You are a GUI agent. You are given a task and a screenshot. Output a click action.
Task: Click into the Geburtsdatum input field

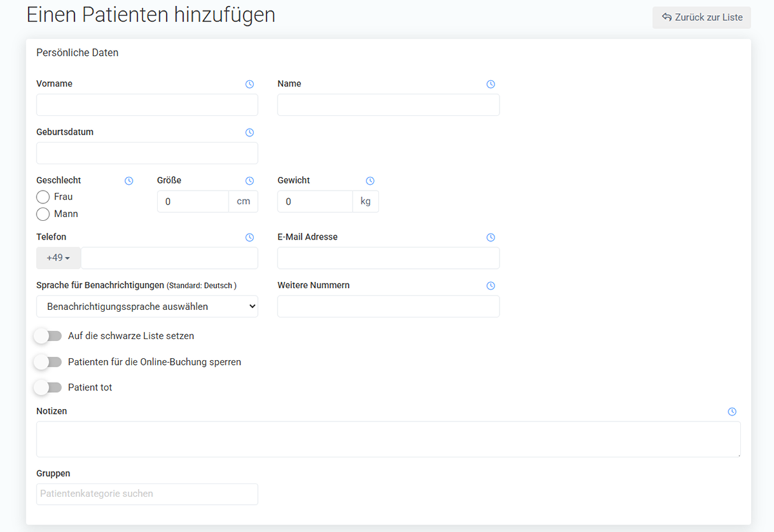coord(147,153)
